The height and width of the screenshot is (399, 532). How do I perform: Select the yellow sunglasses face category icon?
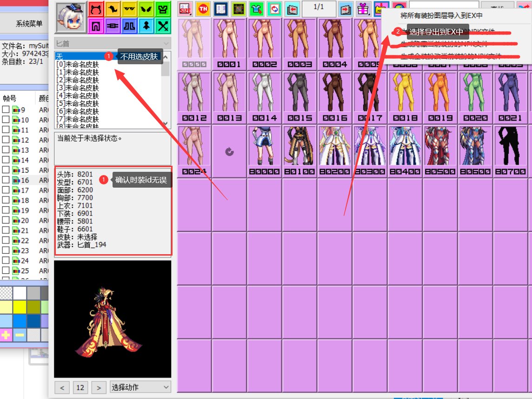[x=129, y=9]
